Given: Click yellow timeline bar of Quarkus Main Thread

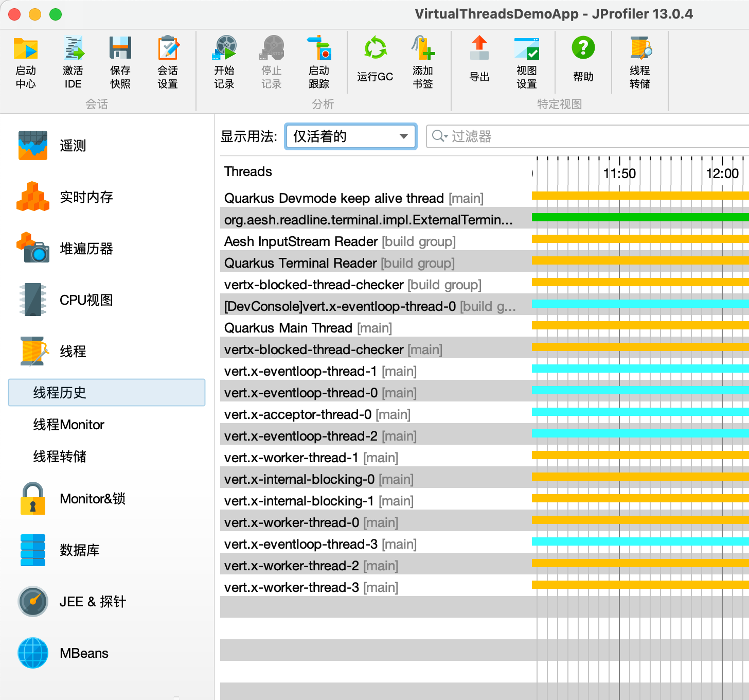Looking at the screenshot, I should pos(640,325).
